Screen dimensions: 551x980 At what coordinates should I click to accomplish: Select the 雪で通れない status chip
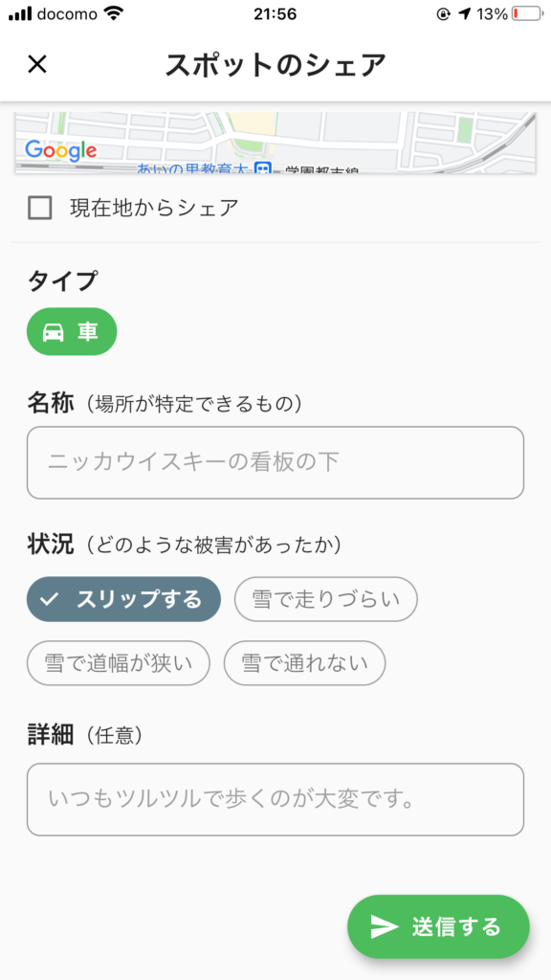tap(305, 663)
